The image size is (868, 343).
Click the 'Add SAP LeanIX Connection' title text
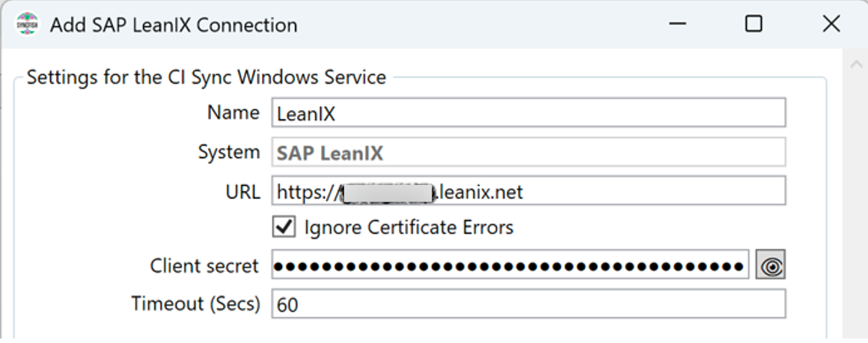click(174, 25)
